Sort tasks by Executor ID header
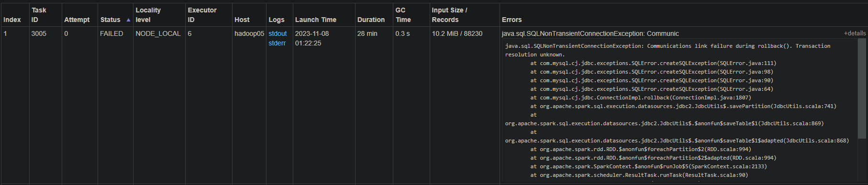 (202, 15)
